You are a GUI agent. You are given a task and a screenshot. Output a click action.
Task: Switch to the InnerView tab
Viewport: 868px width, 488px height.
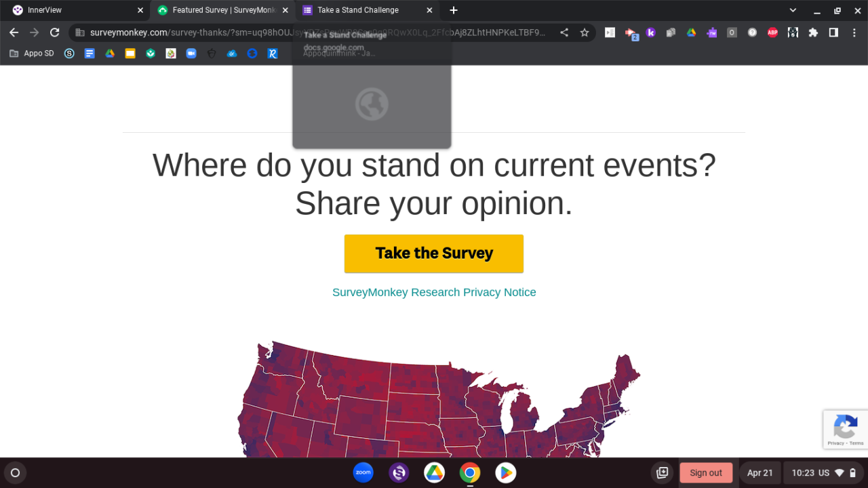(x=77, y=10)
